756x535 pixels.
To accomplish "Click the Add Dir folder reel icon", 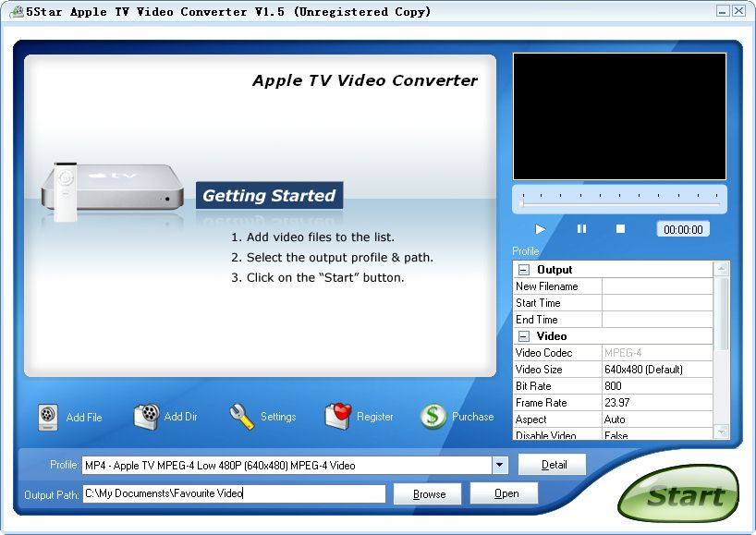I will tap(147, 417).
